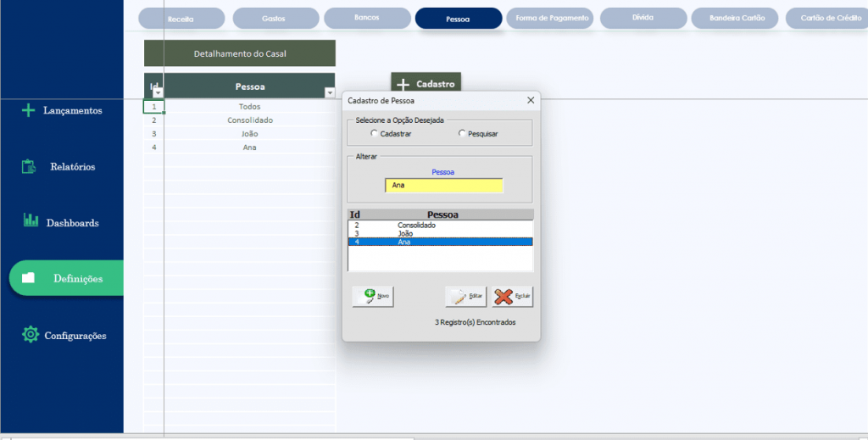The height and width of the screenshot is (440, 868).
Task: Open the Configurações menu label
Action: (x=75, y=336)
